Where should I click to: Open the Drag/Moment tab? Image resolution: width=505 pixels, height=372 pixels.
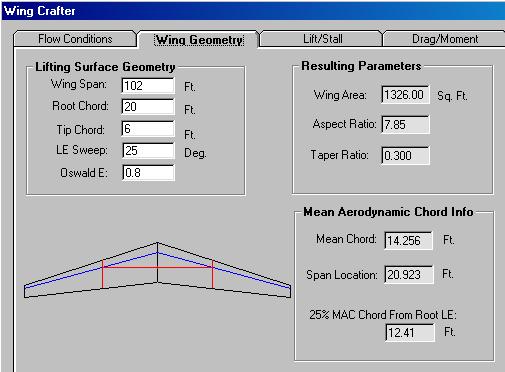[x=445, y=39]
